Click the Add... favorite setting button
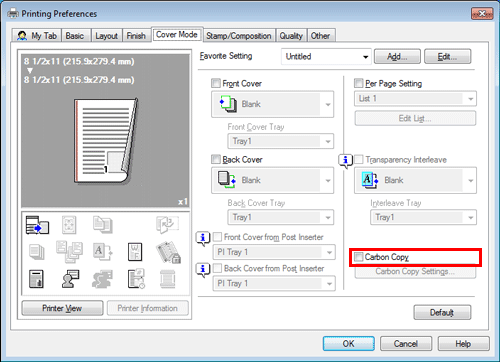Image resolution: width=500 pixels, height=362 pixels. (x=397, y=57)
